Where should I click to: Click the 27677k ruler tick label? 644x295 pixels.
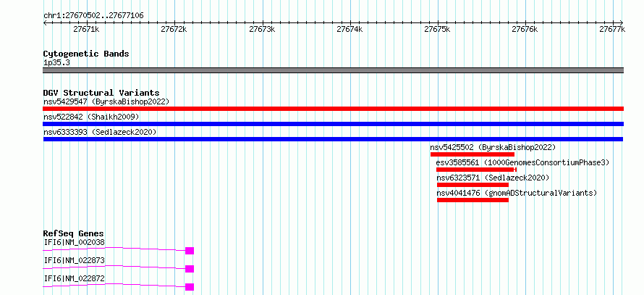pyautogui.click(x=612, y=29)
